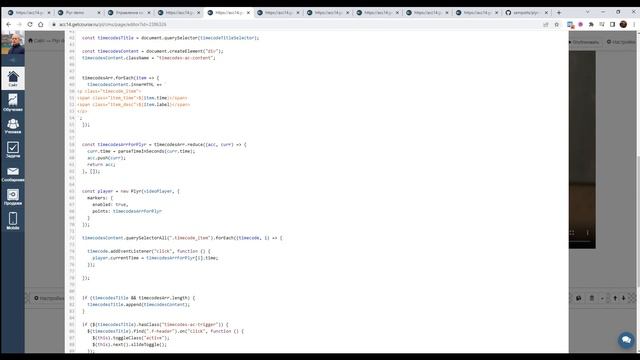Switch to the Управление tab
The width and height of the screenshot is (640, 360).
[x=129, y=13]
